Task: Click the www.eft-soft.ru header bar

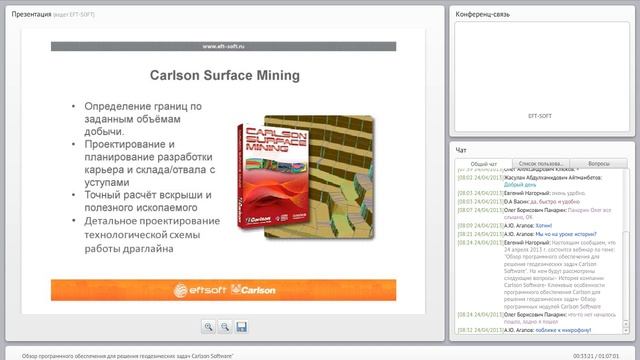Action: click(x=223, y=47)
